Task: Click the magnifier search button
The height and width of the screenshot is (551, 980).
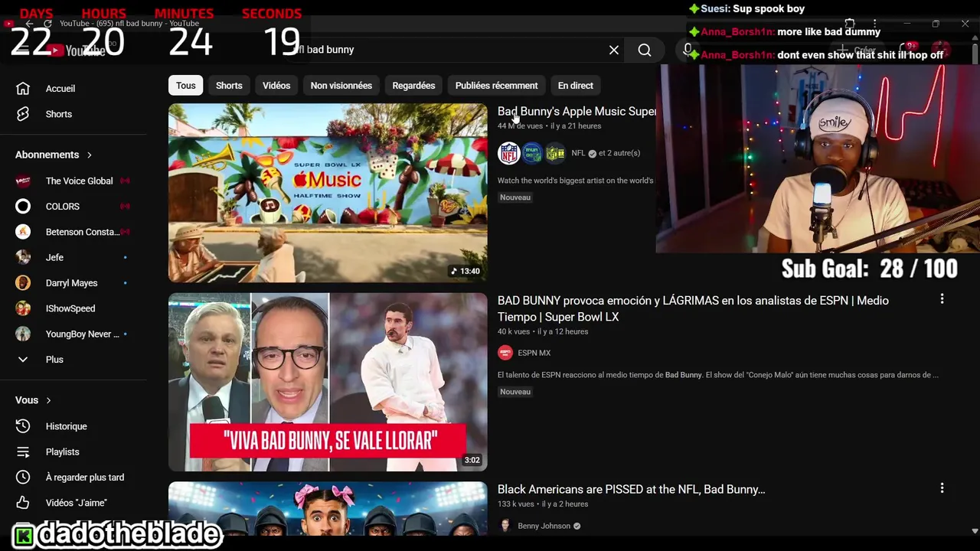Action: [x=645, y=50]
